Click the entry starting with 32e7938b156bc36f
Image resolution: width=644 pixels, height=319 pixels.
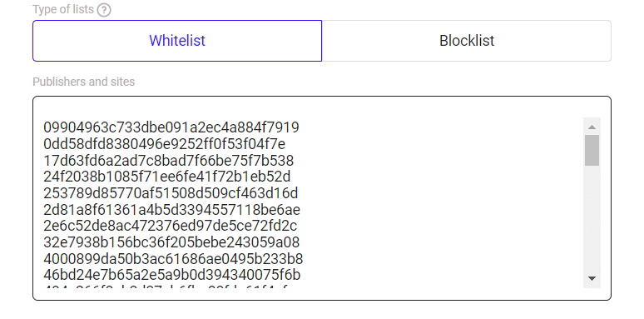171,242
